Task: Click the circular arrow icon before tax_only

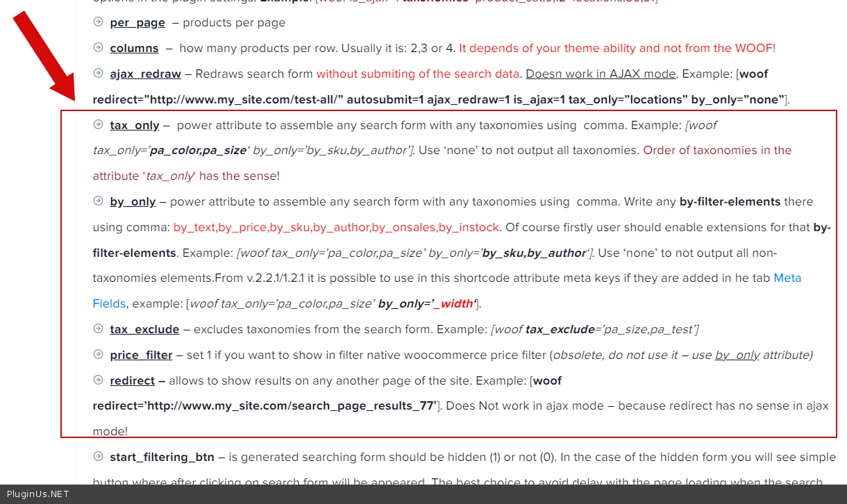Action: tap(98, 125)
